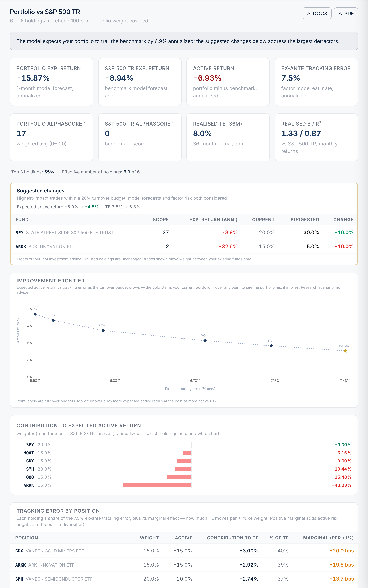
Task: Click the suggested 30.0% weight for SPY
Action: click(311, 232)
